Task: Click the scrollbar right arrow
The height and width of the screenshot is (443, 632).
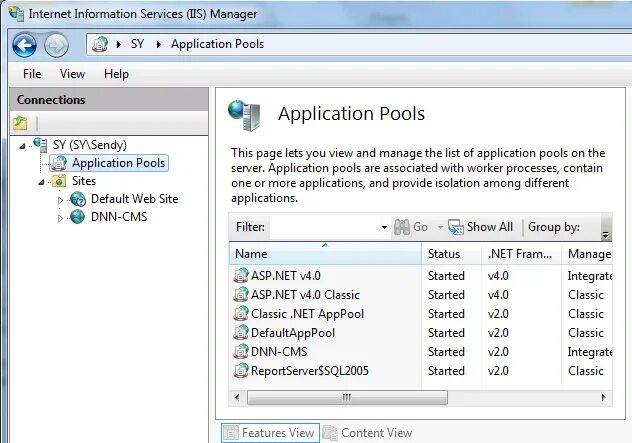Action: pos(603,397)
